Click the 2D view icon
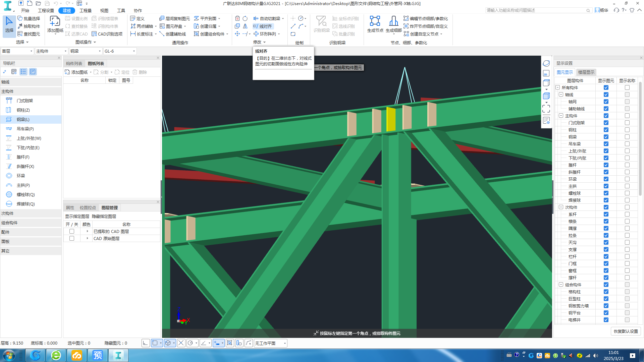 pyautogui.click(x=546, y=73)
